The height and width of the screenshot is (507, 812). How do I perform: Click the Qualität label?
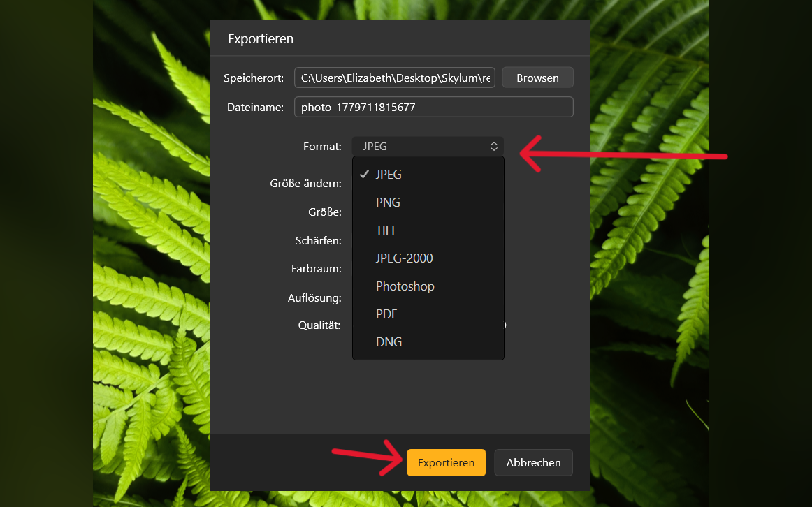click(x=319, y=325)
